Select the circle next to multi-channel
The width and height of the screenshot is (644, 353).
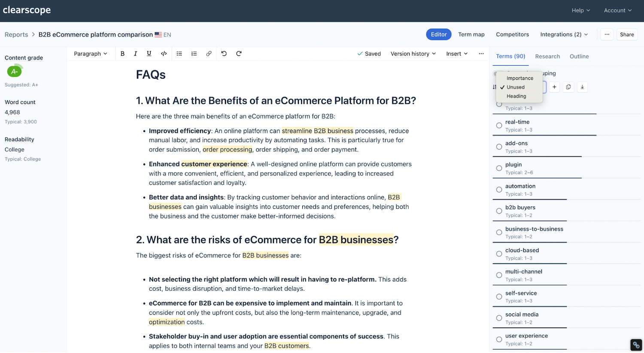499,275
